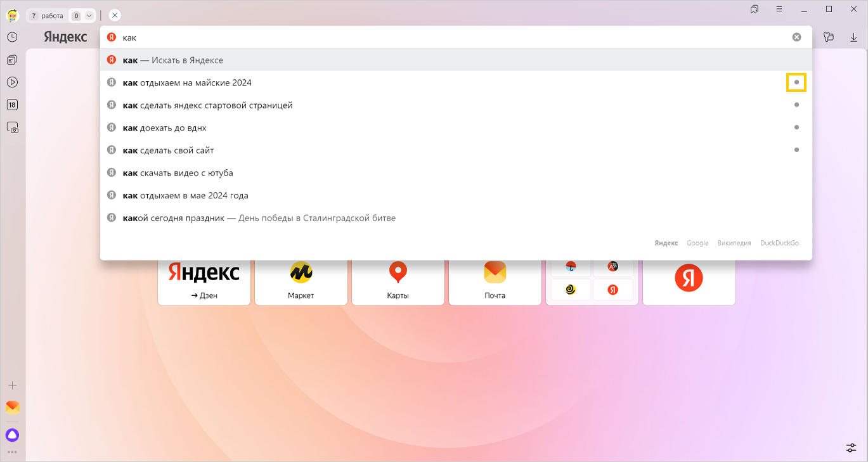Open downloads arrow icon in toolbar

853,37
